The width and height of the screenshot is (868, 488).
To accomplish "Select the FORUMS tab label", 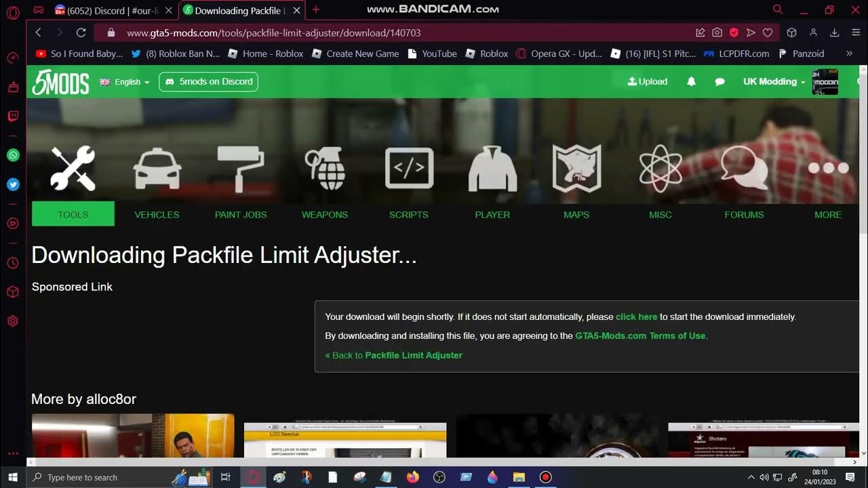I will coord(745,214).
